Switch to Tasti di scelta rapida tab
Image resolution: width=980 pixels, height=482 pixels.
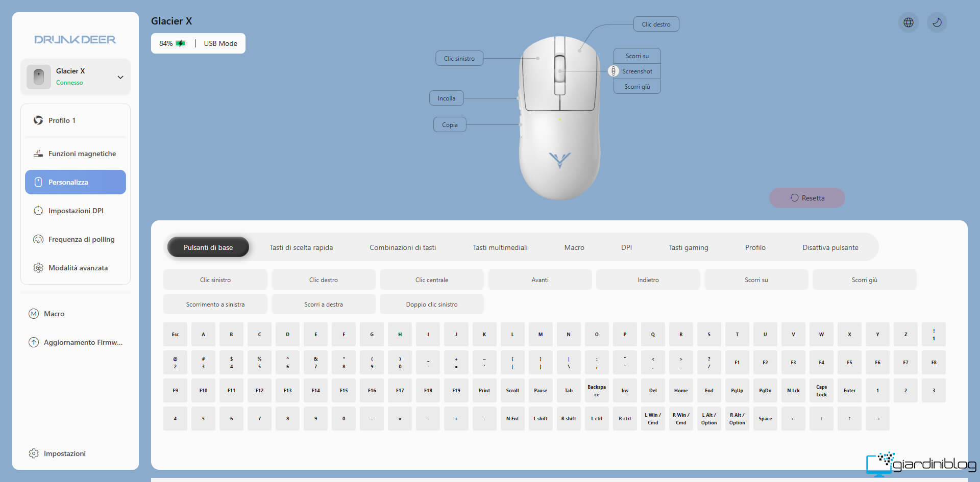click(301, 247)
